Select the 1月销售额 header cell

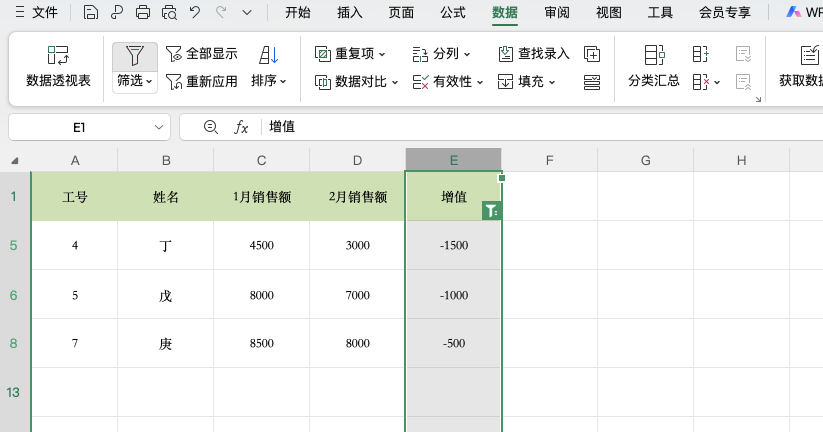[x=261, y=197]
